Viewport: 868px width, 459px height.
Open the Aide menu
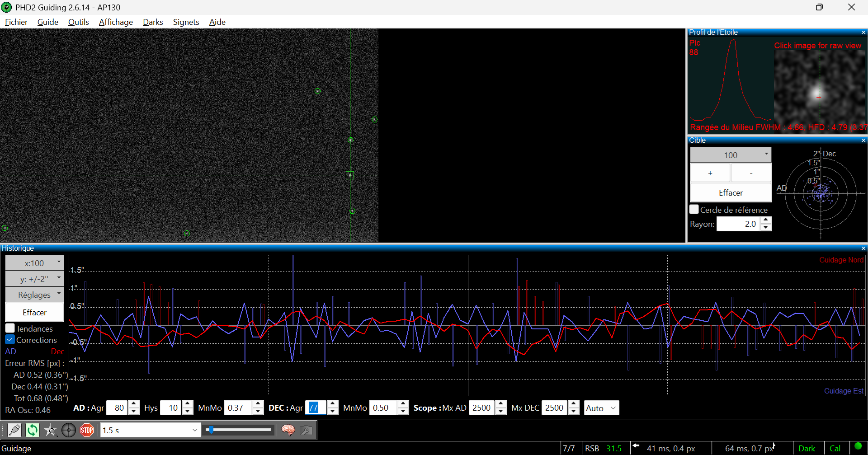[217, 22]
